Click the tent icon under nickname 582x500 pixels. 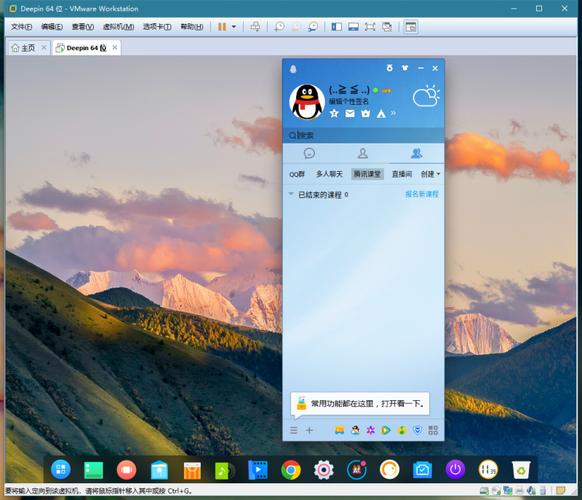[381, 113]
